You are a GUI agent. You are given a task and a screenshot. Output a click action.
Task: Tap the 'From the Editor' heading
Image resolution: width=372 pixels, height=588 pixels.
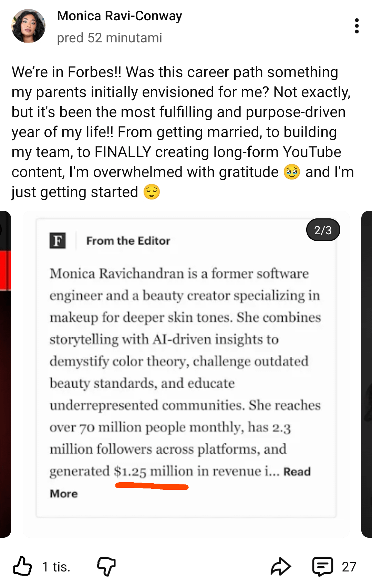(128, 241)
